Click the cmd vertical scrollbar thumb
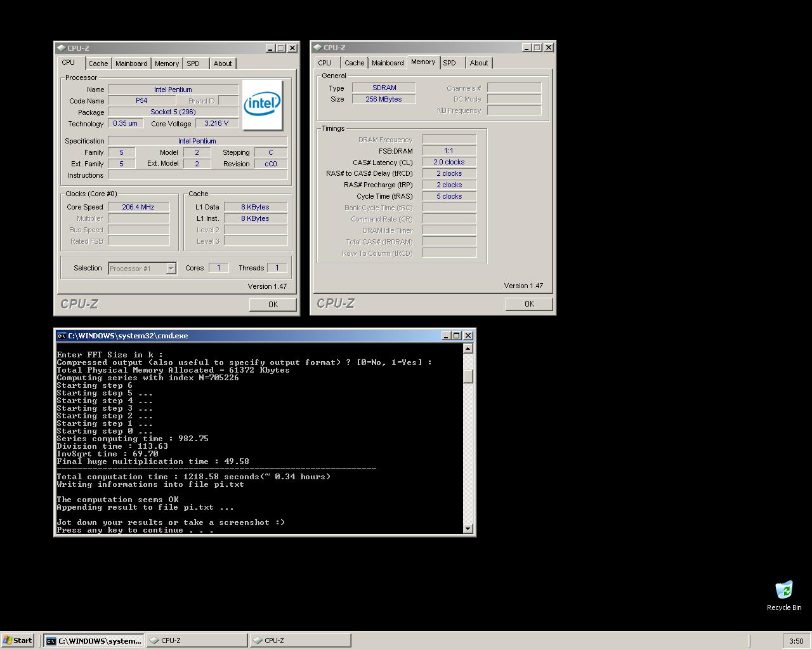The width and height of the screenshot is (812, 650). [x=468, y=376]
